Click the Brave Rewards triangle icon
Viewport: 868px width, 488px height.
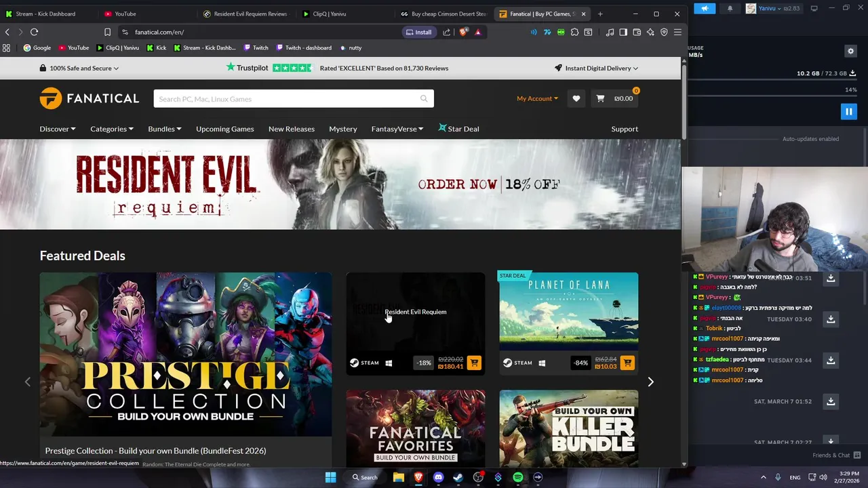point(478,32)
